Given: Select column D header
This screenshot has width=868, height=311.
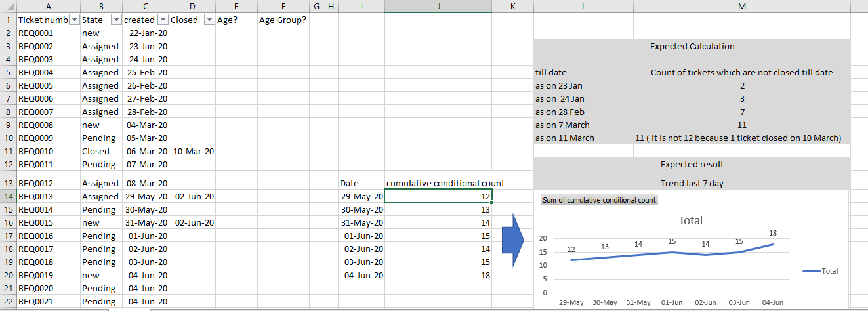Looking at the screenshot, I should [192, 6].
